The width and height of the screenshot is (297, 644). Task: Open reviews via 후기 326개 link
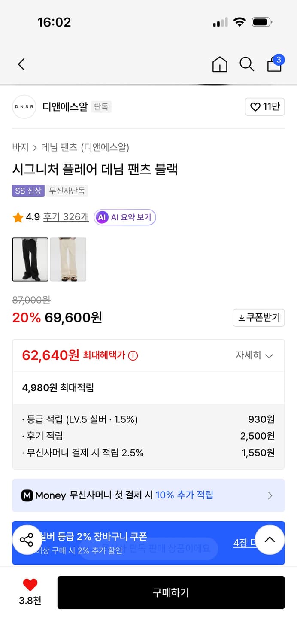(66, 217)
